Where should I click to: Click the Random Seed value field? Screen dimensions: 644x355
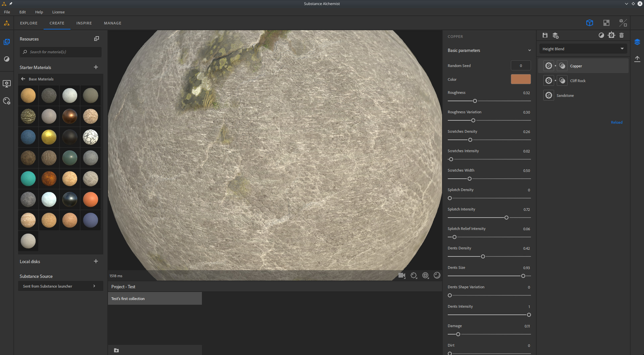point(521,65)
